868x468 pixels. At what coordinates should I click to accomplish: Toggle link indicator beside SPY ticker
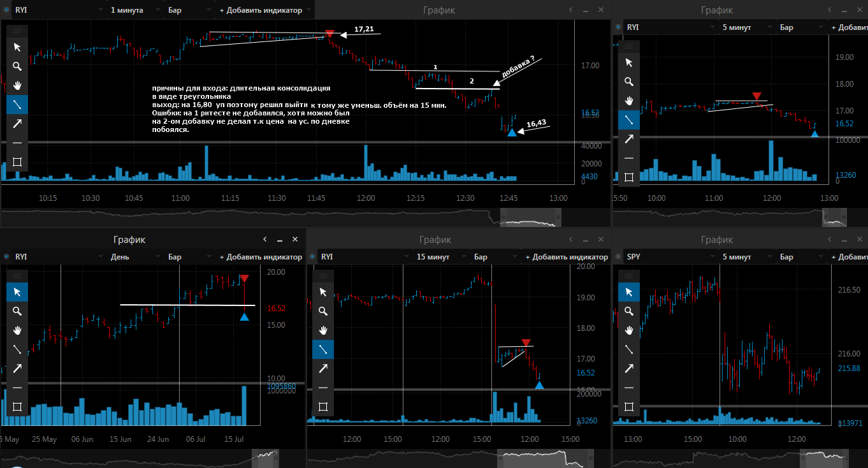[618, 256]
